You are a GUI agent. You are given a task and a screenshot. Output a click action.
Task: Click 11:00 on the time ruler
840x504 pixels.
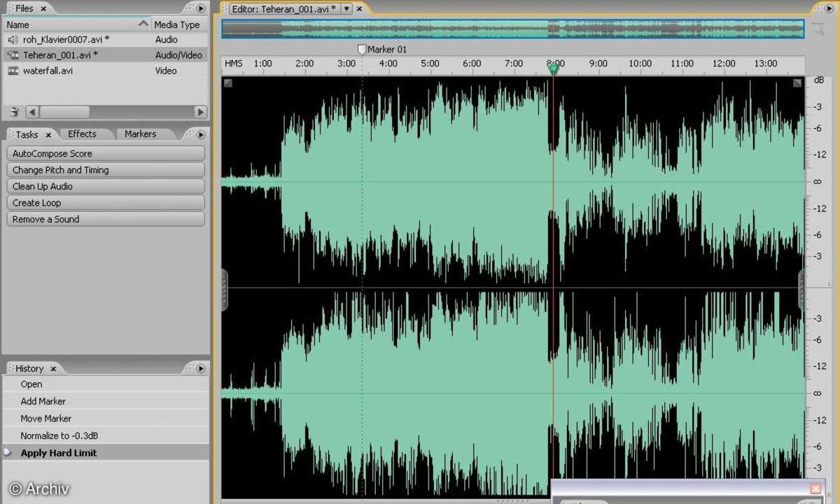(682, 64)
